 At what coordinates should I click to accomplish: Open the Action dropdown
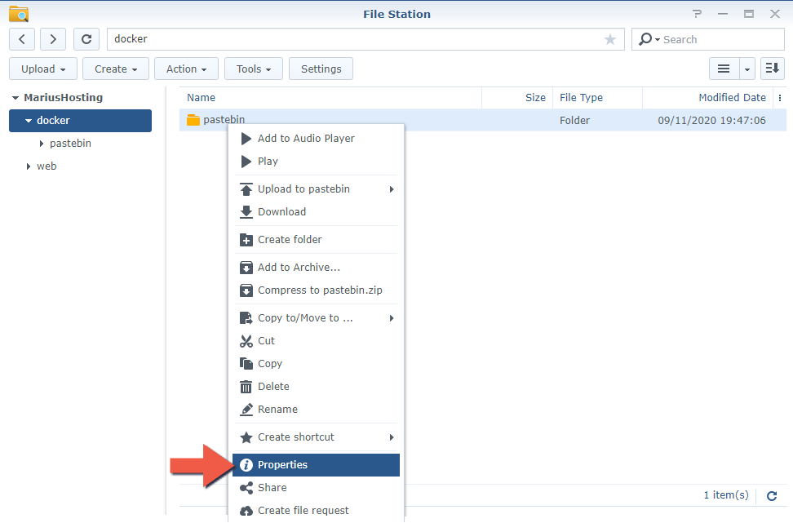click(185, 69)
